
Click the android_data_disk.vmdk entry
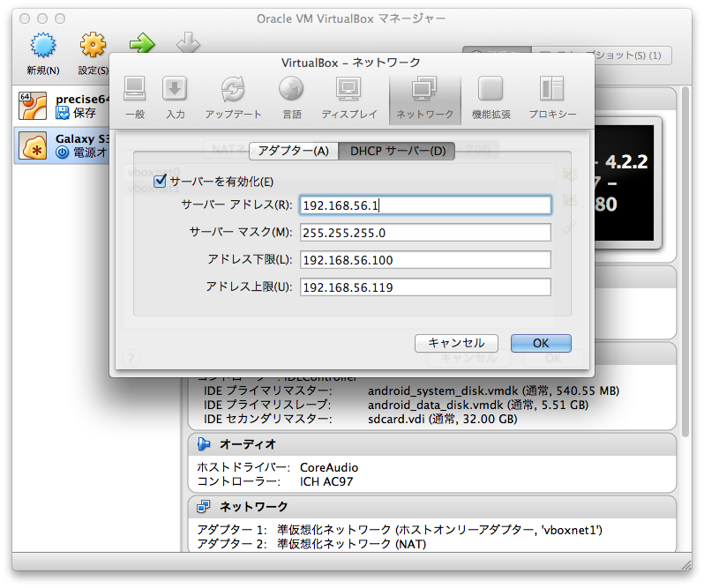pos(478,405)
